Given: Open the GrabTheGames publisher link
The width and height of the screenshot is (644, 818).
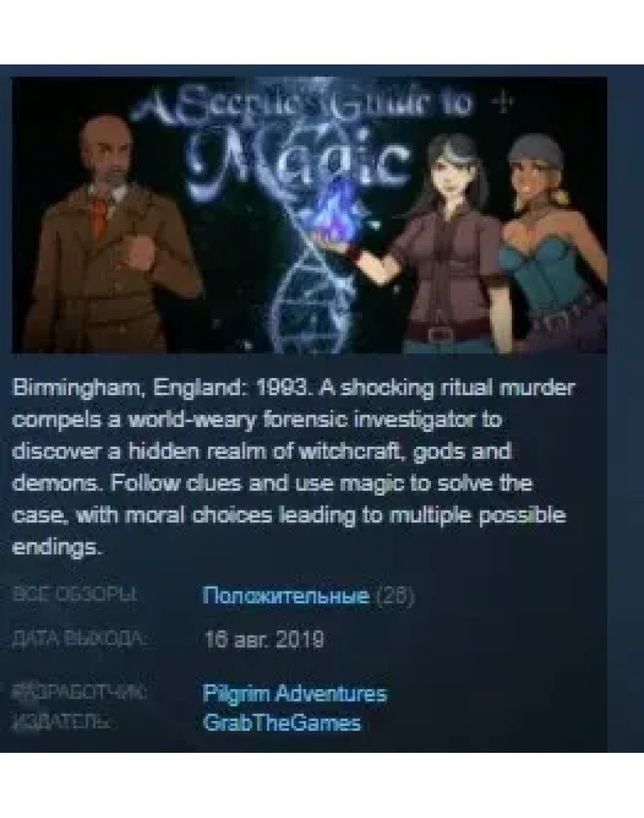Looking at the screenshot, I should [x=282, y=723].
